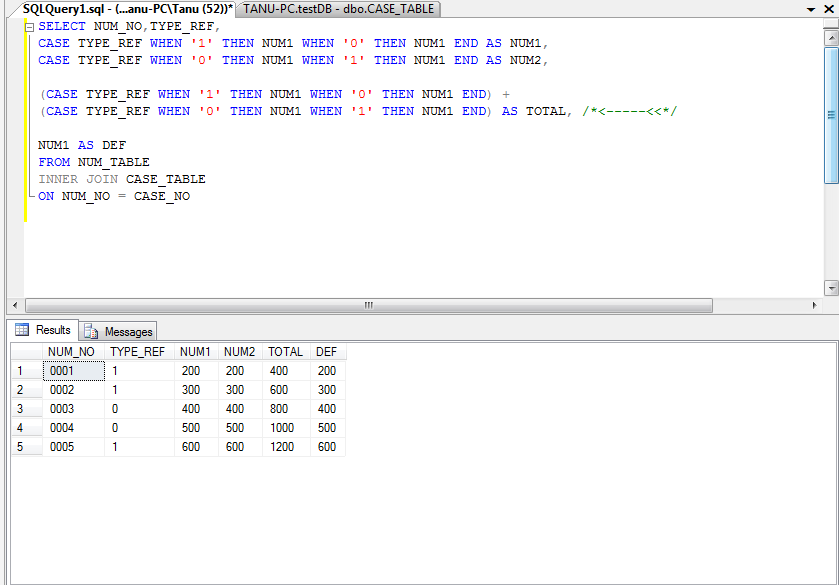
Task: Select row header 2 in results
Action: [x=27, y=390]
